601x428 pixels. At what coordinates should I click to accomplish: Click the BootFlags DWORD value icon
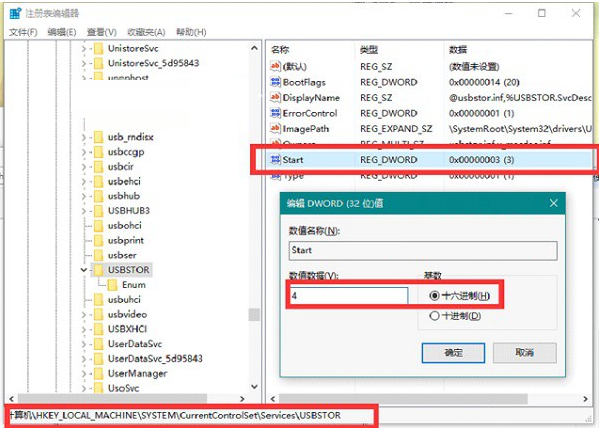pyautogui.click(x=275, y=81)
